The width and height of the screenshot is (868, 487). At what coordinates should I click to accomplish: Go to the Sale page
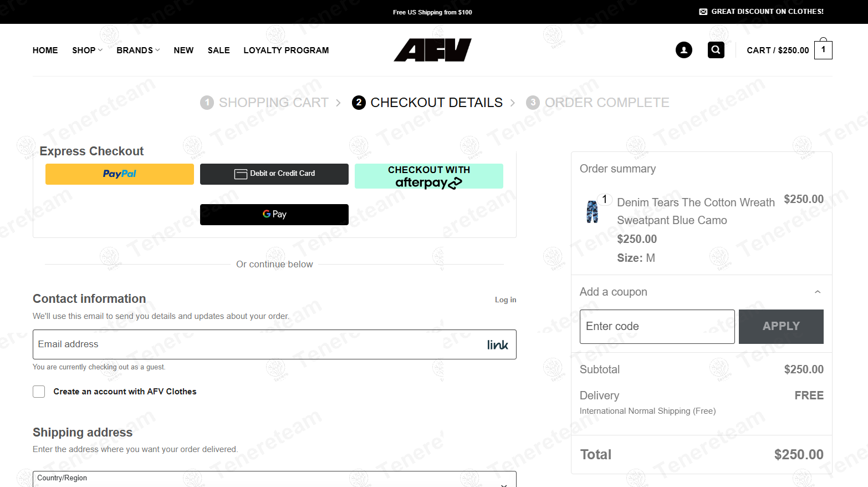(x=218, y=50)
